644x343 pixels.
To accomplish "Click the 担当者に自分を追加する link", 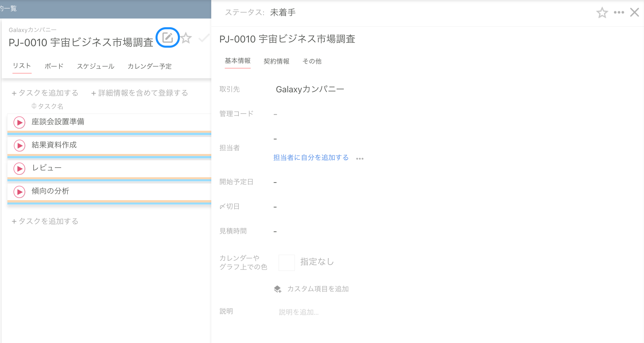I will pos(311,157).
